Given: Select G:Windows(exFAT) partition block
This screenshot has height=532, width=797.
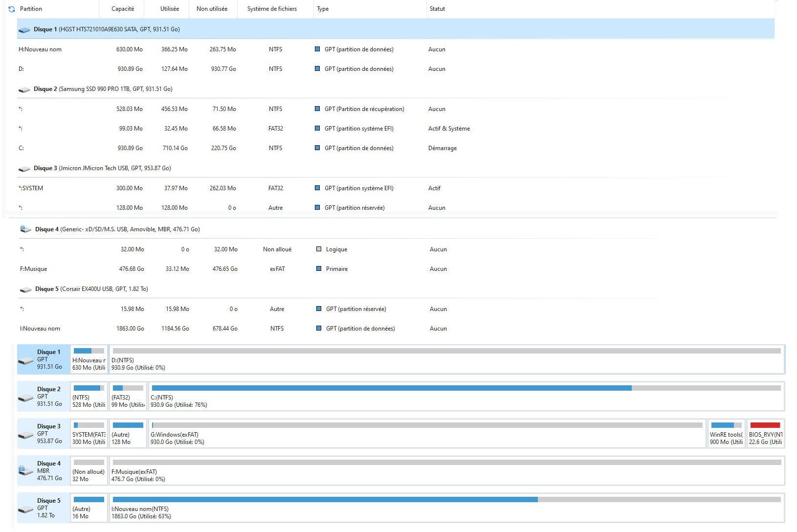Looking at the screenshot, I should click(x=426, y=433).
